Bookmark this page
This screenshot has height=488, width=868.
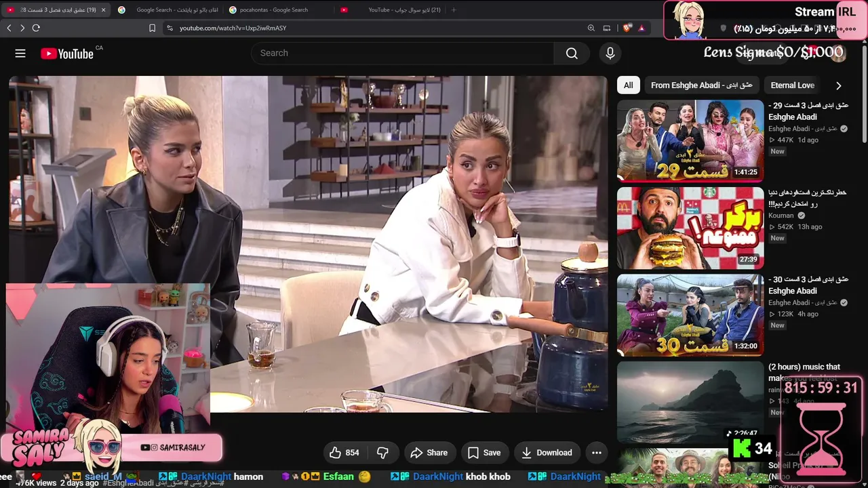pyautogui.click(x=152, y=28)
